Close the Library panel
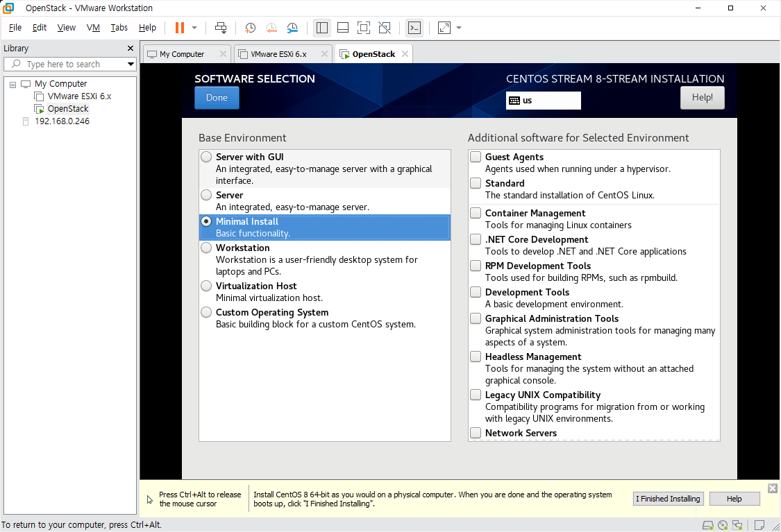This screenshot has width=781, height=532. (131, 49)
